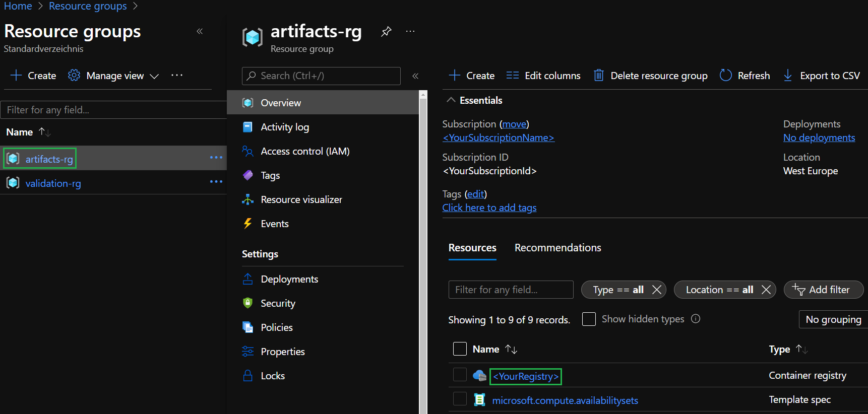Click the Access control (IAM) icon
868x414 pixels.
pos(247,151)
